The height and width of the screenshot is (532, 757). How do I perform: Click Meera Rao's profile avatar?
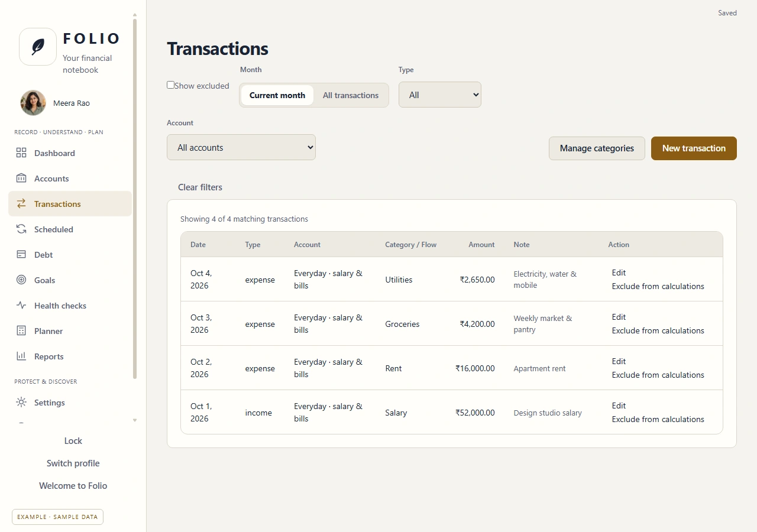(33, 103)
